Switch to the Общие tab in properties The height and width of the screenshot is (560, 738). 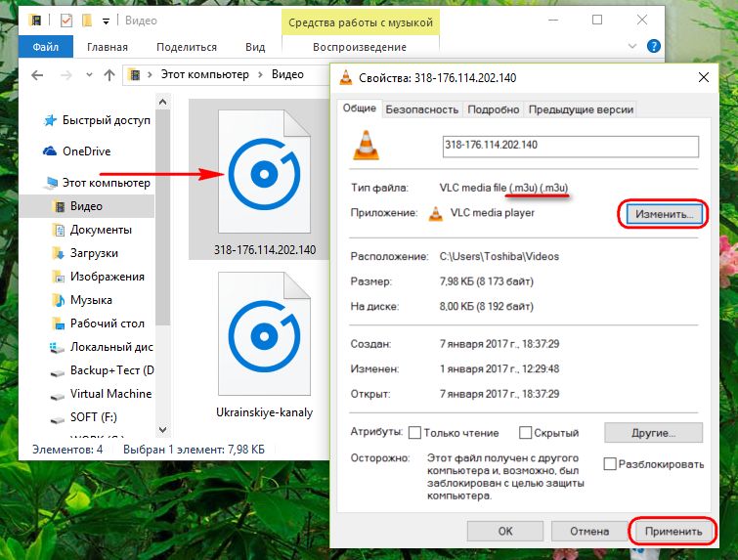point(359,108)
